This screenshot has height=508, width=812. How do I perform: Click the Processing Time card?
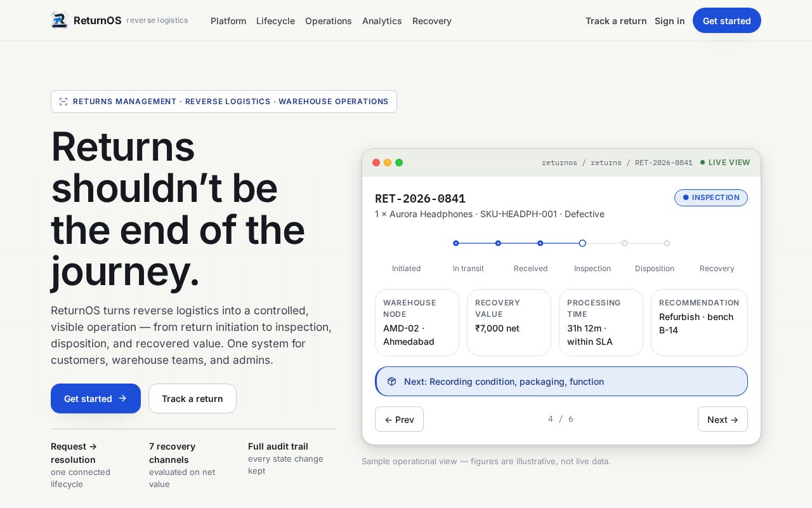click(x=601, y=323)
